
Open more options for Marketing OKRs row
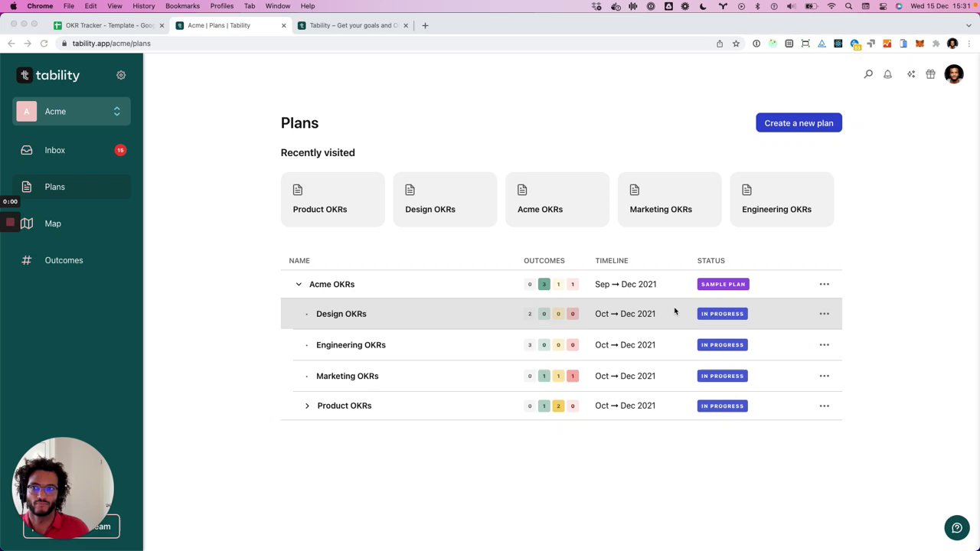824,376
